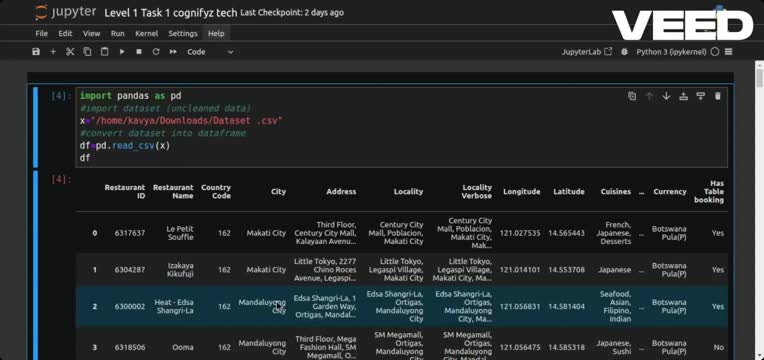This screenshot has height=360, width=764.
Task: Interrupt the kernel with stop square icon
Action: coord(139,52)
